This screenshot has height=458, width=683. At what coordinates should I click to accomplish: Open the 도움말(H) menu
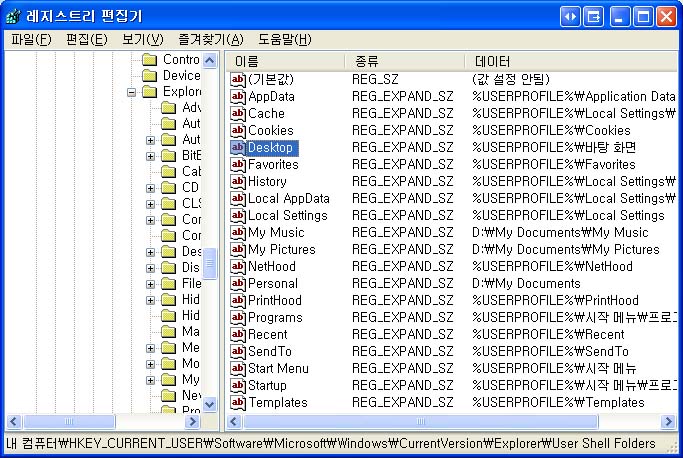point(285,40)
